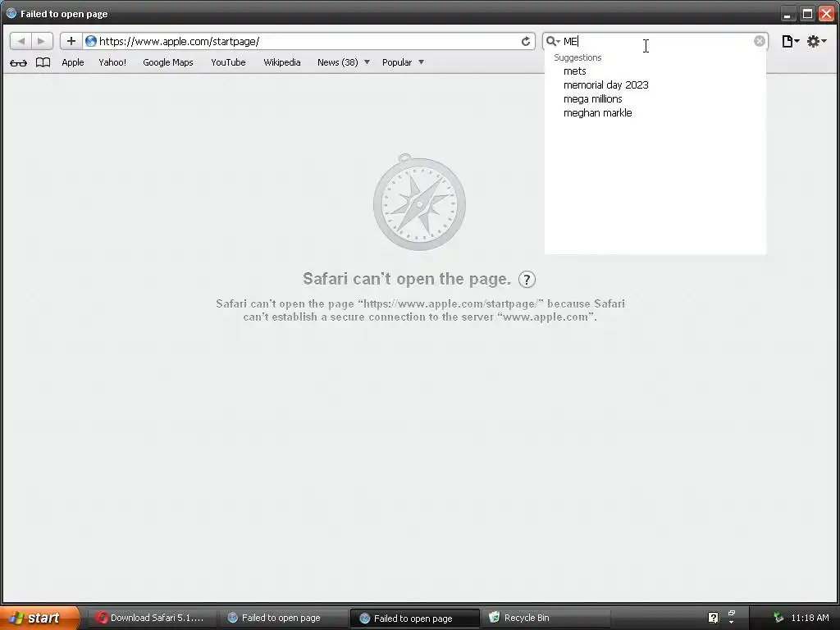Click inside the search field text
The image size is (840, 630).
click(x=656, y=41)
